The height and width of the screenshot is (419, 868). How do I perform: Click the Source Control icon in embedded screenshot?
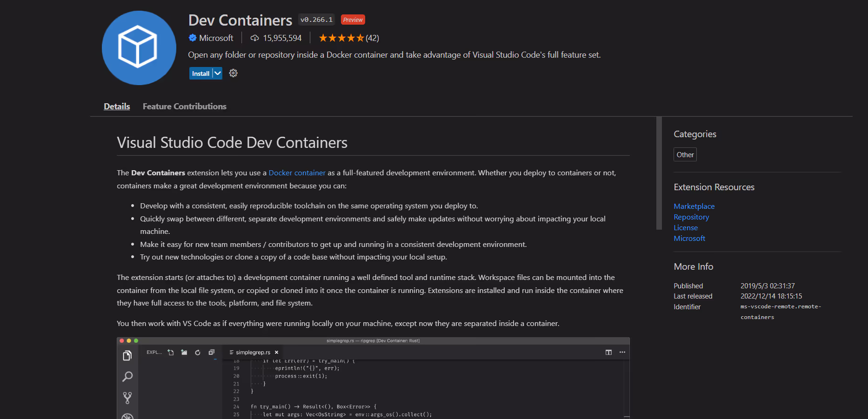(x=127, y=398)
